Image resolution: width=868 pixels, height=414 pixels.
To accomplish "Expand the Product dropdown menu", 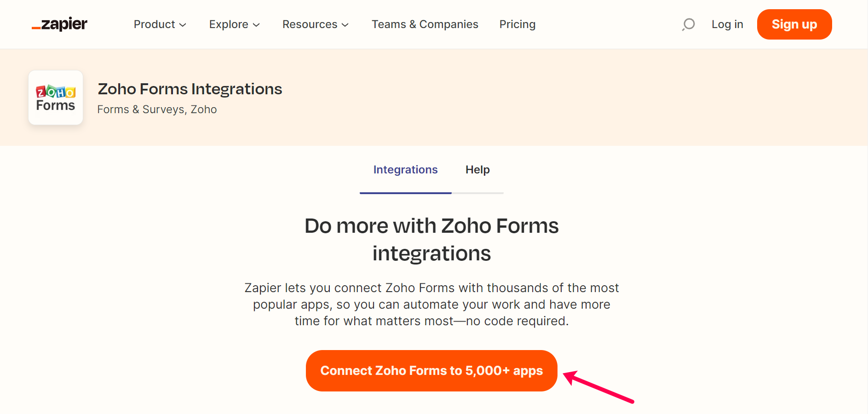I will [x=160, y=24].
